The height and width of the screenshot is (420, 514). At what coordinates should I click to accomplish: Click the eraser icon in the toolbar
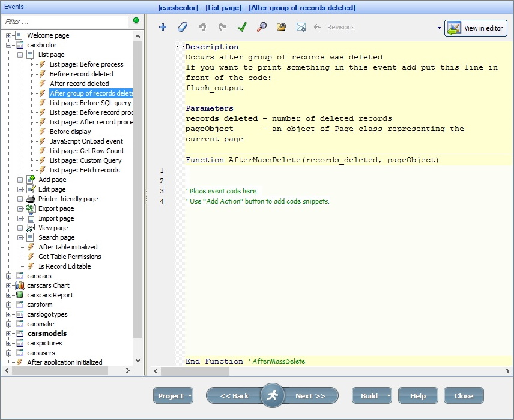[183, 27]
